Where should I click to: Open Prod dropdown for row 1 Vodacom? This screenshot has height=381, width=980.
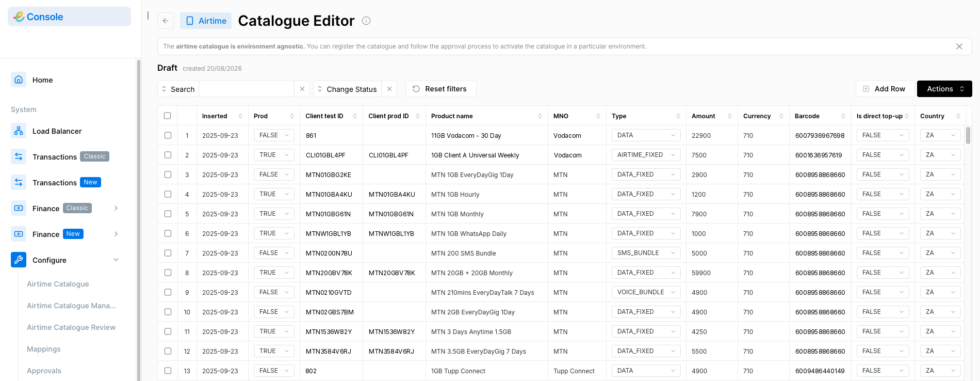coord(274,135)
